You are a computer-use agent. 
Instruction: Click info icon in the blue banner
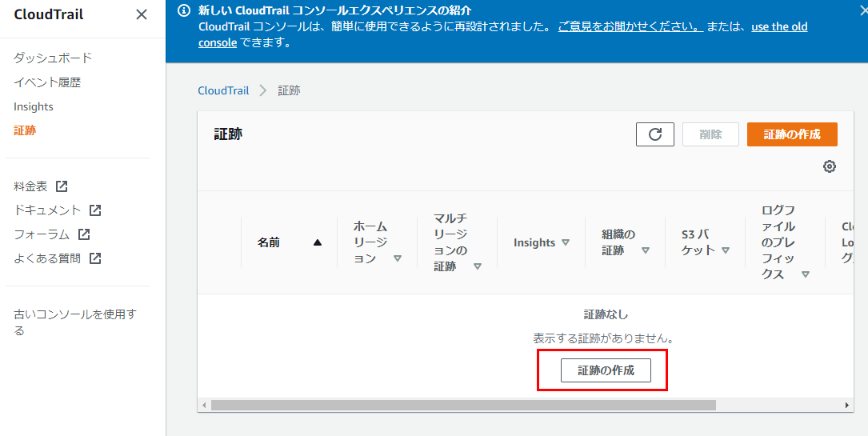coord(184,11)
